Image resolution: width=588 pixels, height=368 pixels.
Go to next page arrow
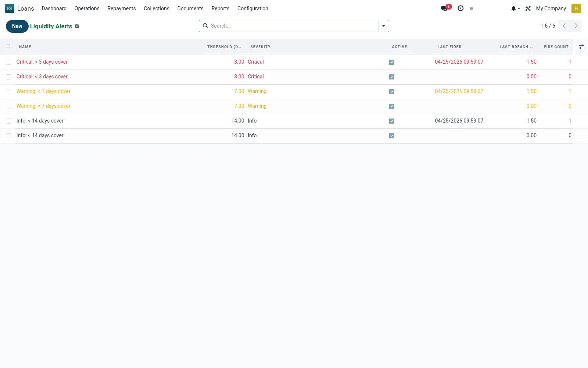click(x=576, y=26)
